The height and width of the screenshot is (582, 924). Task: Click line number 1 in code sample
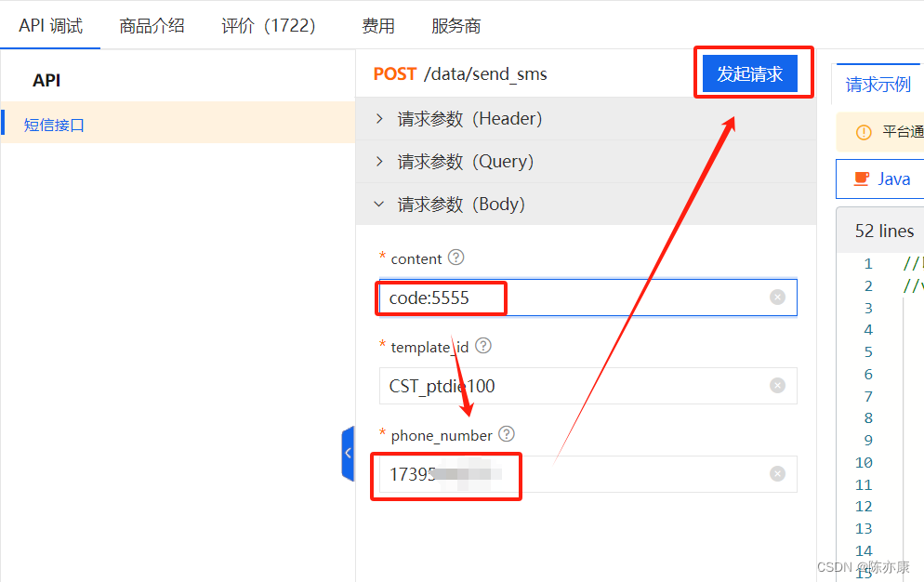(x=868, y=264)
